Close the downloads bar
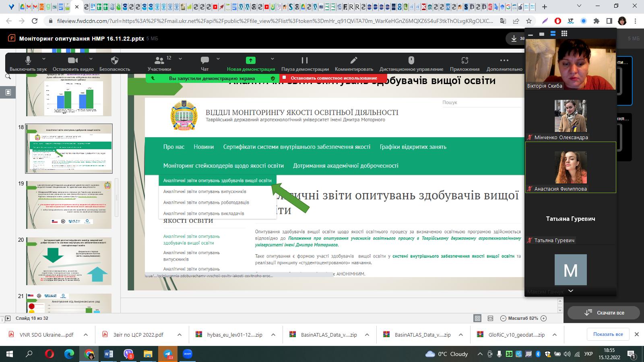Screen dimensions: 644x362 [x=637, y=334]
